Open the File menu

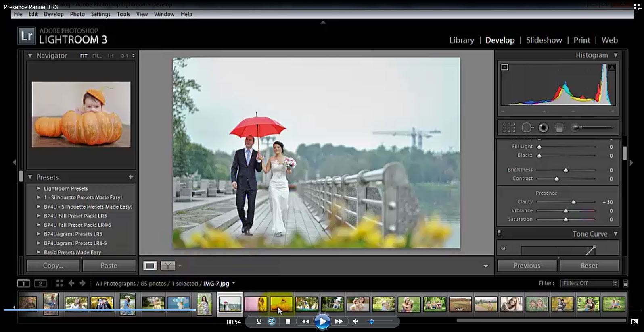point(18,14)
